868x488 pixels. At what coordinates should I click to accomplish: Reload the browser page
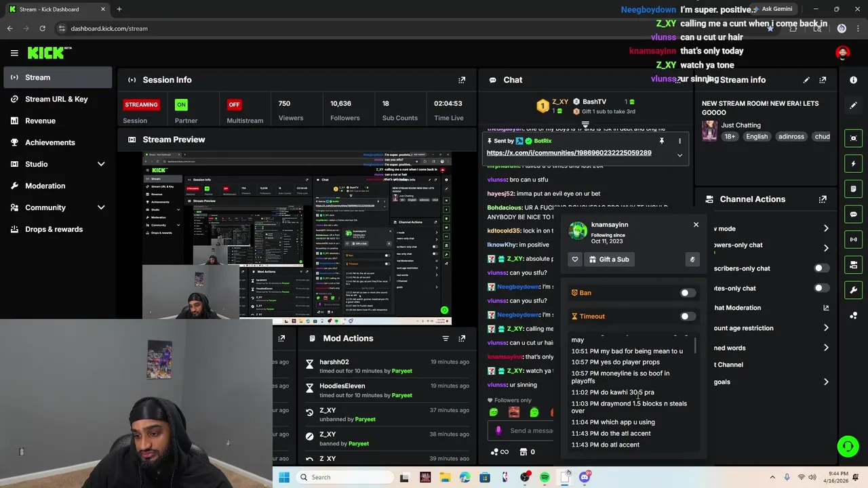[x=42, y=28]
